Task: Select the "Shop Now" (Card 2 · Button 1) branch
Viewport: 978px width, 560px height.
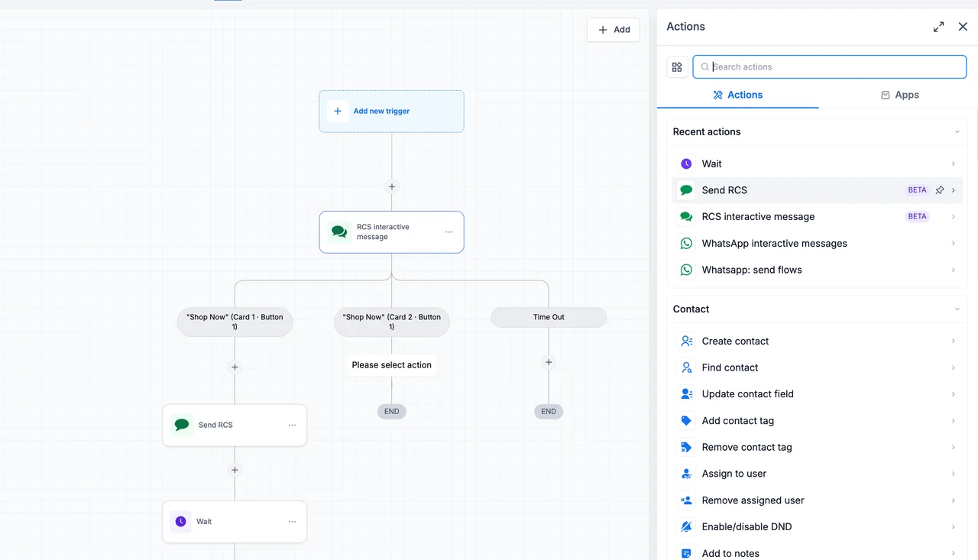Action: click(392, 322)
